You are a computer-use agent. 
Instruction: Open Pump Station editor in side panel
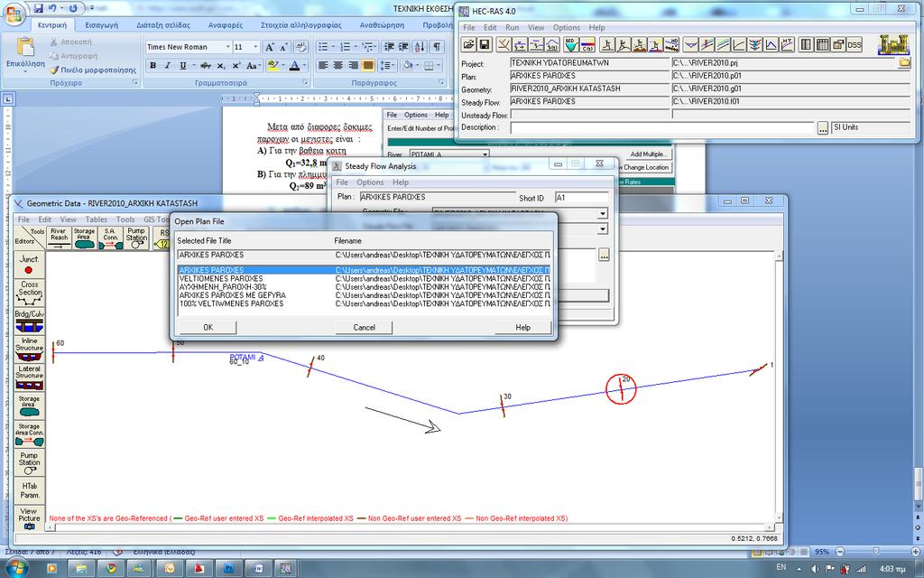click(29, 462)
